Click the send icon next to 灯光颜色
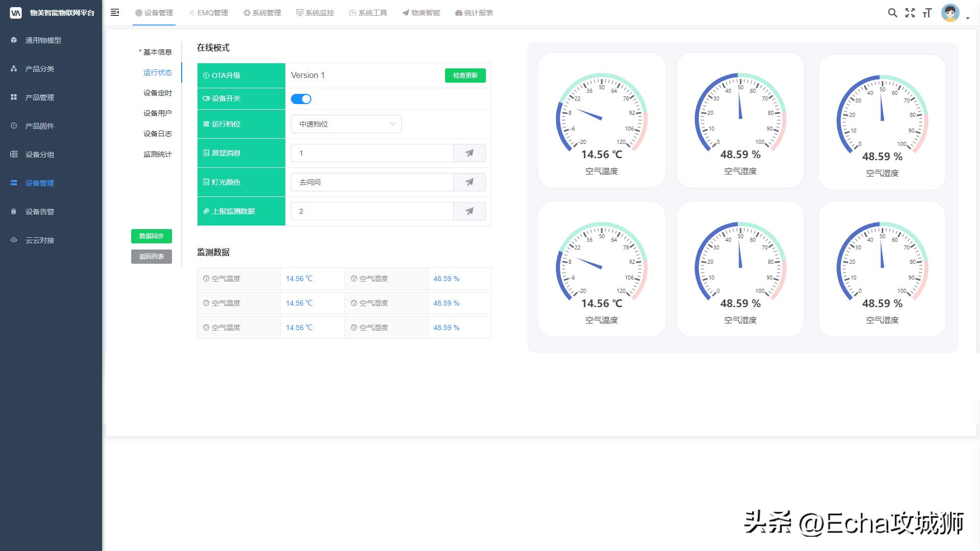This screenshot has height=551, width=980. (469, 182)
